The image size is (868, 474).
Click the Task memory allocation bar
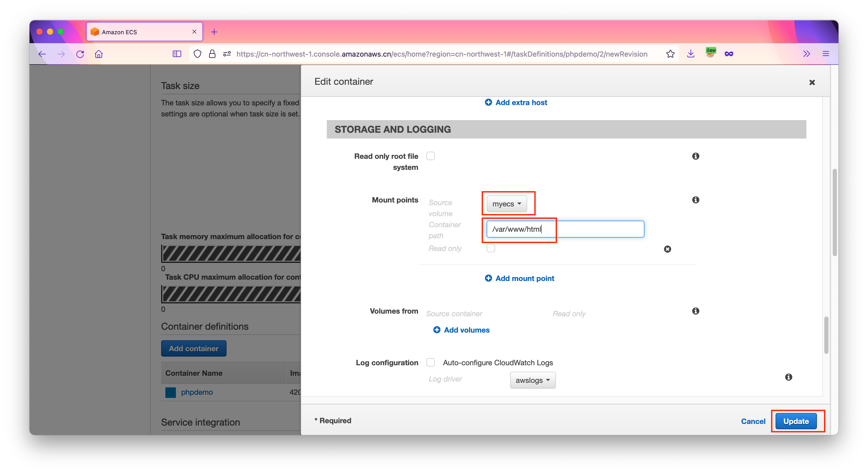231,253
